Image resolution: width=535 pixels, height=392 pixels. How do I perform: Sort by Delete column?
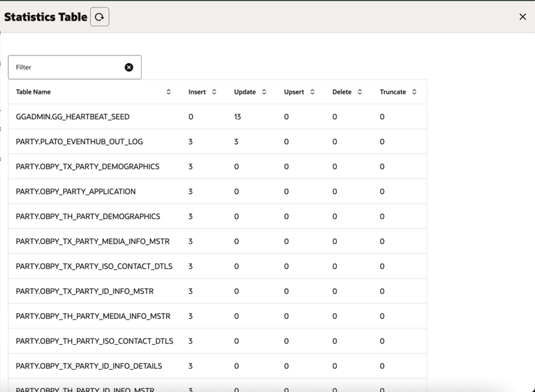[359, 92]
